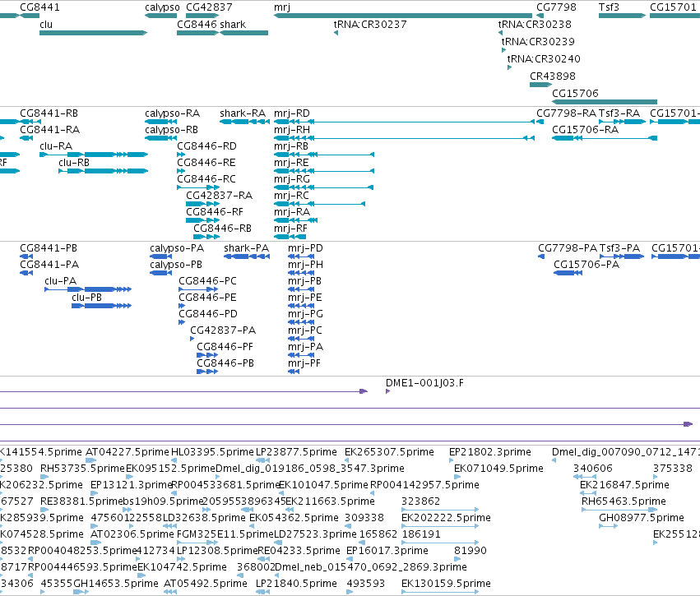Select the EK071049.5prime EST label

[498, 469]
